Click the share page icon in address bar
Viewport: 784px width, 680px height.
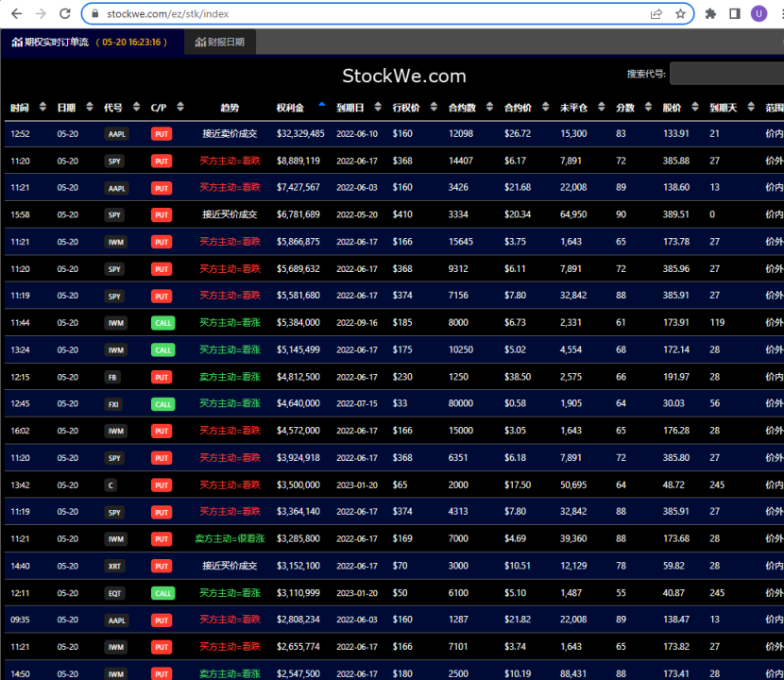tap(656, 14)
